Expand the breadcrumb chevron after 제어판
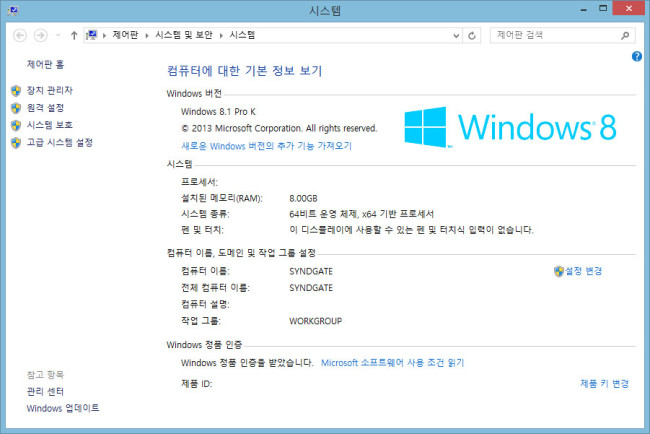This screenshot has height=434, width=650. [147, 36]
